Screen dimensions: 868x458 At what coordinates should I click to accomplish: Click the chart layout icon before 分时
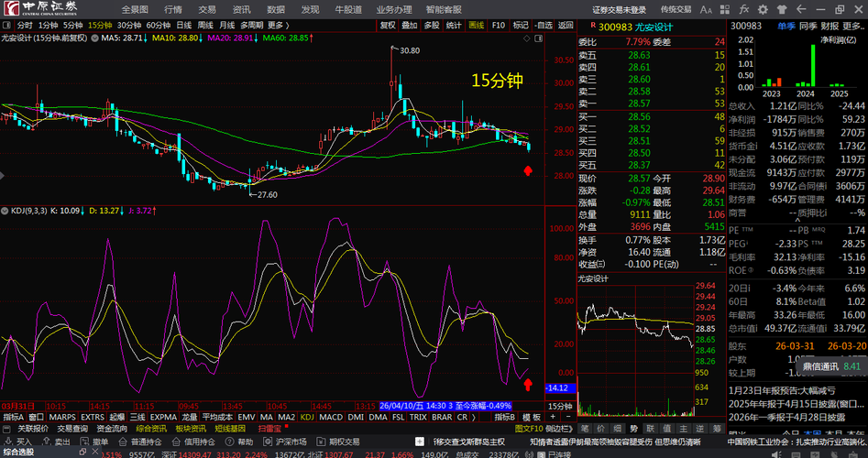click(x=6, y=25)
